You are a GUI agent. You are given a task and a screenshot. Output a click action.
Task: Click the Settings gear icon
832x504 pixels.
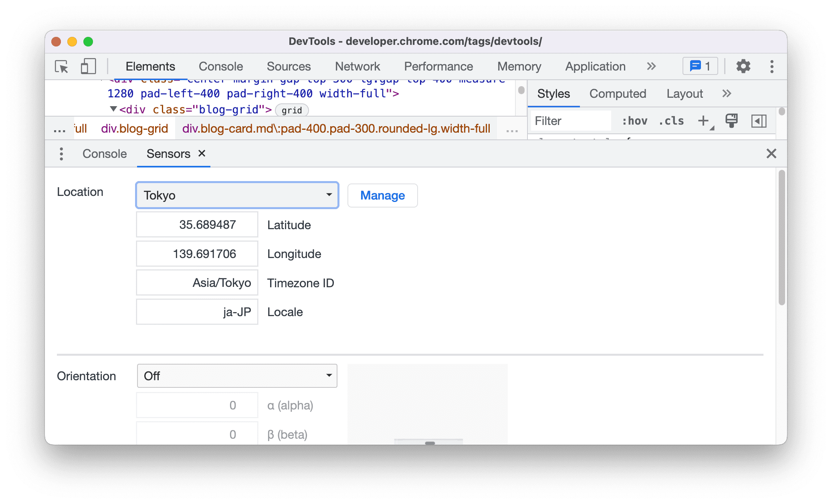coord(742,67)
